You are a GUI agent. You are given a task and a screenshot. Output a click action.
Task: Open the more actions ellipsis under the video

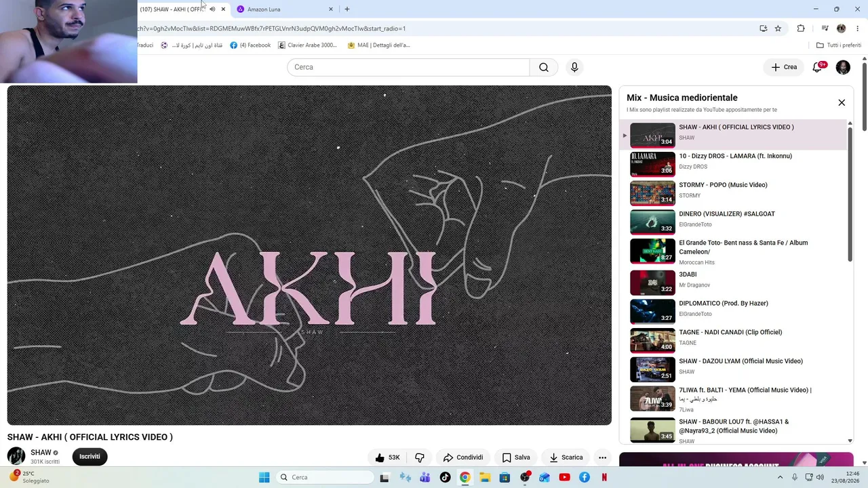(x=602, y=457)
